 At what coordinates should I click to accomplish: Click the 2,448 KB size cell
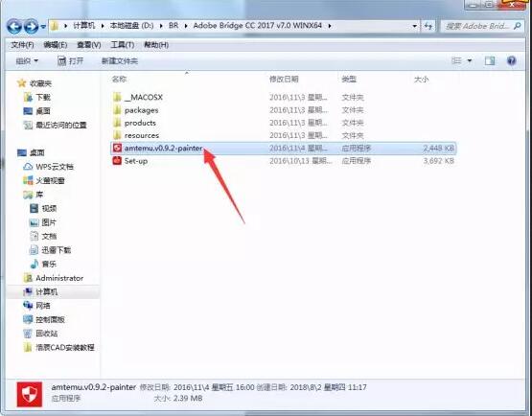point(438,149)
